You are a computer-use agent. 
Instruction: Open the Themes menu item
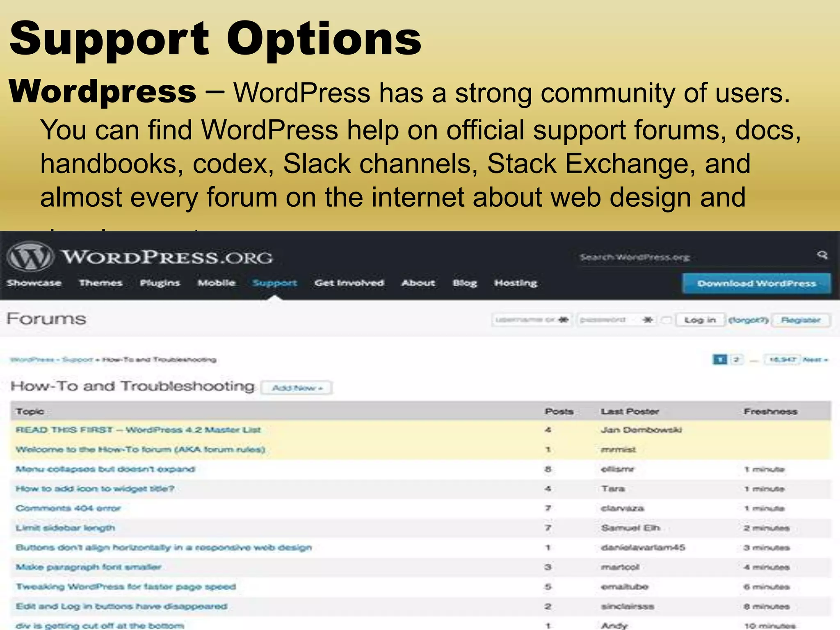[101, 283]
